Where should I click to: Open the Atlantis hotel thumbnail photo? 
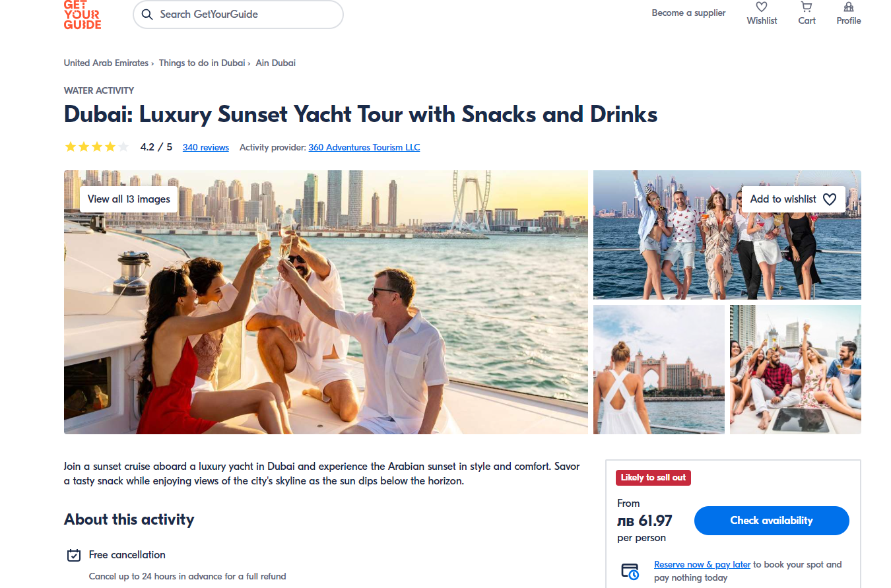[x=659, y=370]
